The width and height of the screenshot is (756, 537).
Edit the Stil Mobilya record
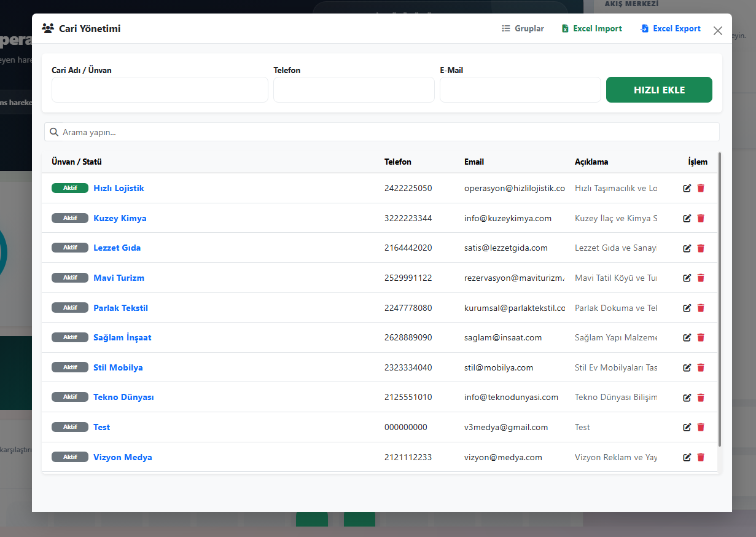click(687, 367)
